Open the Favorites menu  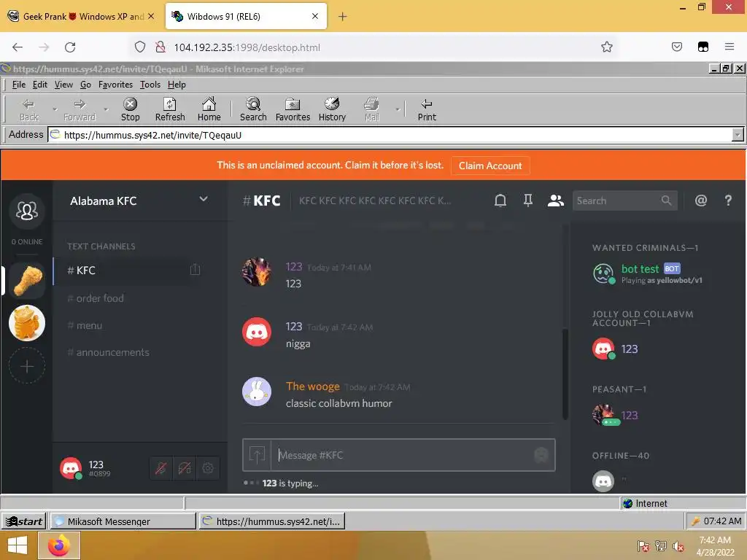coord(115,85)
